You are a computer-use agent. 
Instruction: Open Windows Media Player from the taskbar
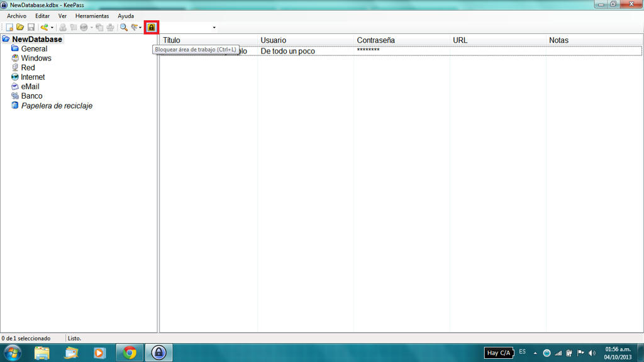pyautogui.click(x=99, y=353)
